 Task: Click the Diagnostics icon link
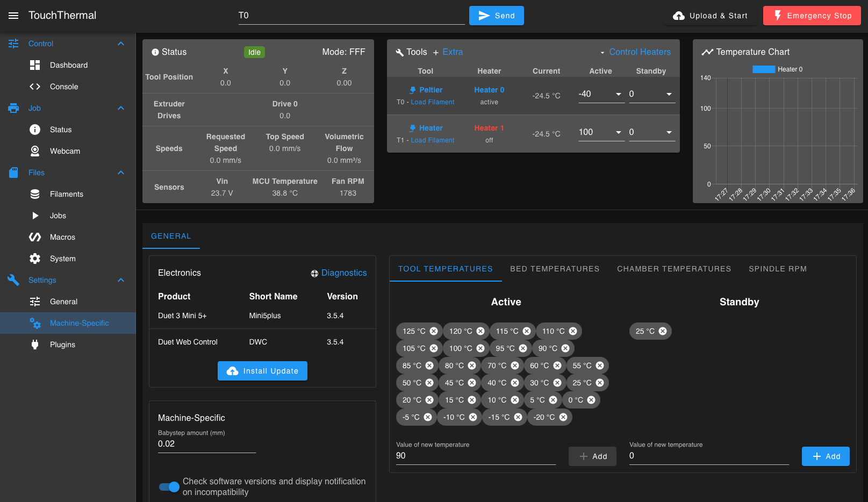(314, 274)
